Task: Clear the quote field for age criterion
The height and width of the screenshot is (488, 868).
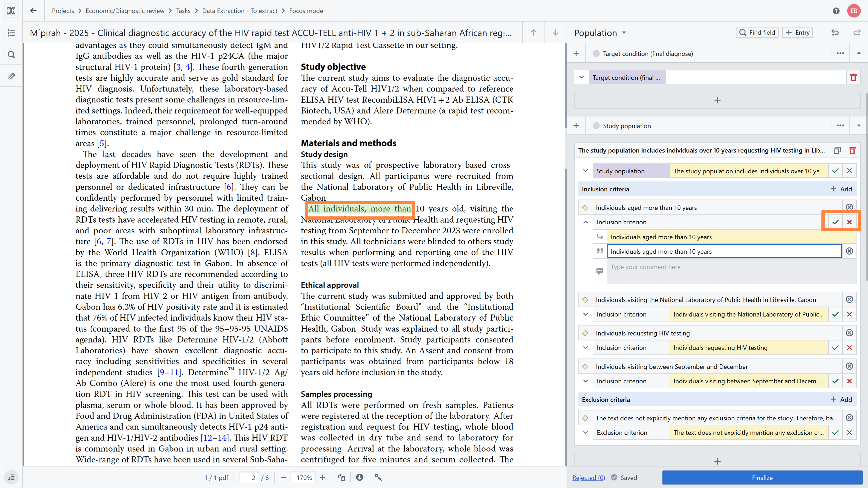Action: click(x=849, y=251)
